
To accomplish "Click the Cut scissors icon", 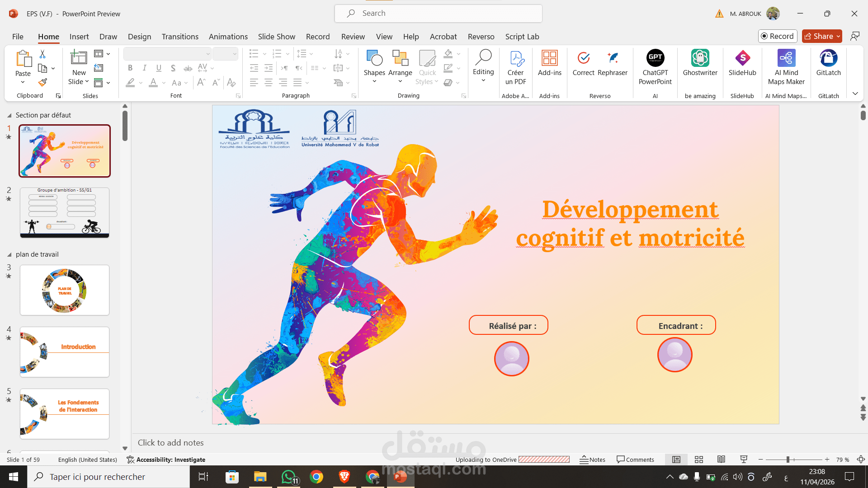I will tap(42, 54).
